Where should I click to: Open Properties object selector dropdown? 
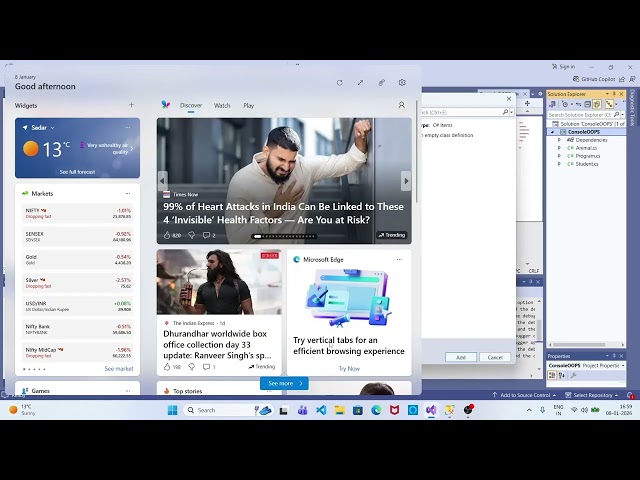(623, 366)
